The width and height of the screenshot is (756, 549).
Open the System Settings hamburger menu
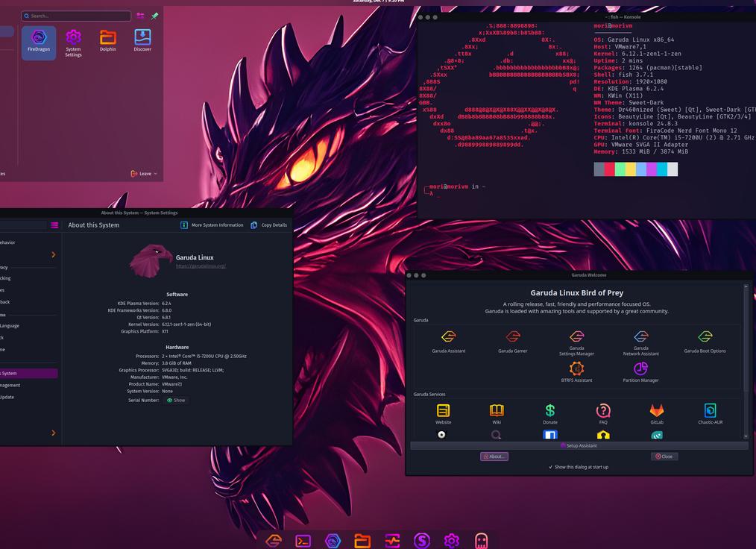[54, 225]
